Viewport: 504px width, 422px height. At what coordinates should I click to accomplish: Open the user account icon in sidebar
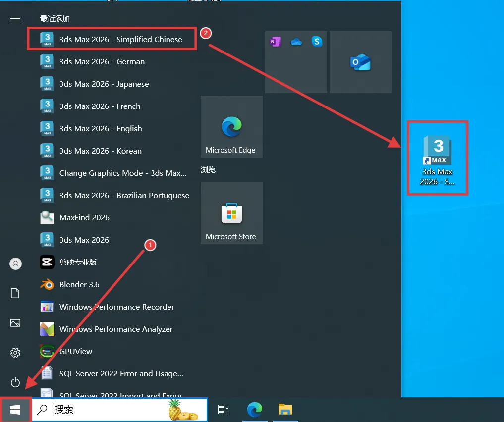click(x=15, y=264)
